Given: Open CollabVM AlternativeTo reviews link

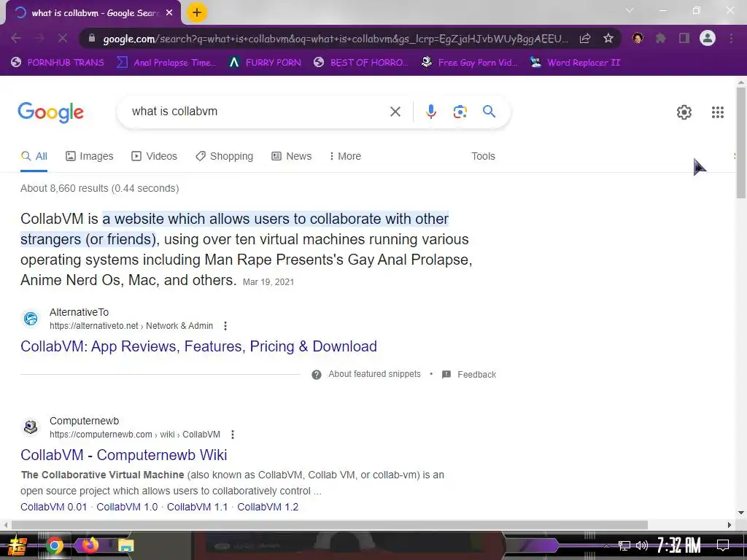Looking at the screenshot, I should [198, 346].
